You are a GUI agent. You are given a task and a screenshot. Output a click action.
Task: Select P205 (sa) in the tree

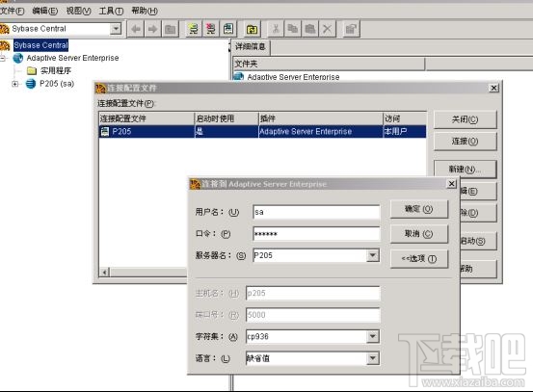click(57, 84)
